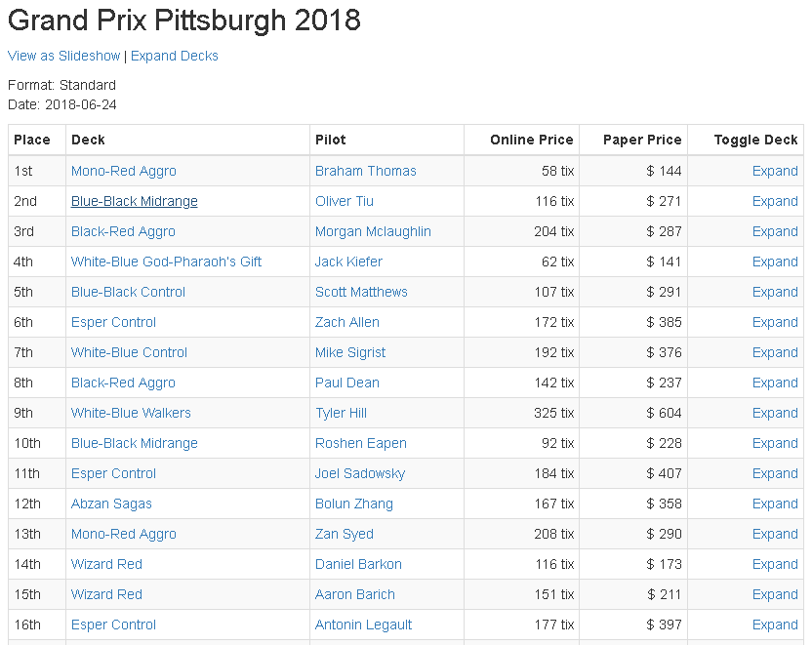
Task: Expand Jack Kiefer's God-Pharaoh's Gift deck
Action: pos(775,262)
